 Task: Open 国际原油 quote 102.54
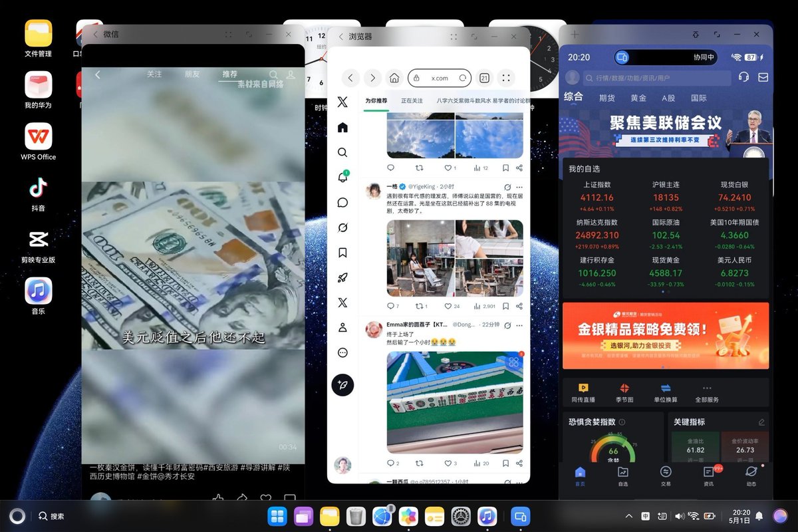(666, 235)
